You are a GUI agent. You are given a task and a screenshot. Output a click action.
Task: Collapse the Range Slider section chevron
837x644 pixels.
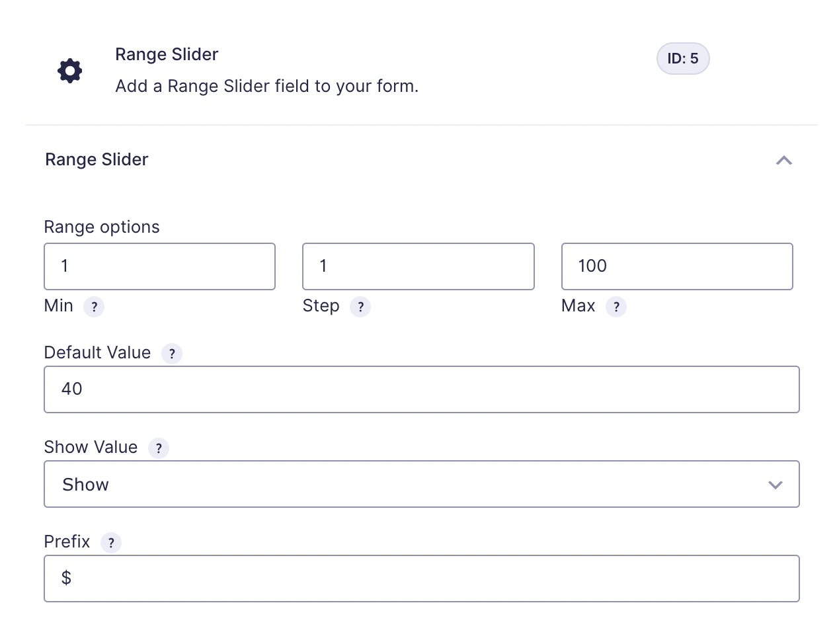tap(784, 160)
